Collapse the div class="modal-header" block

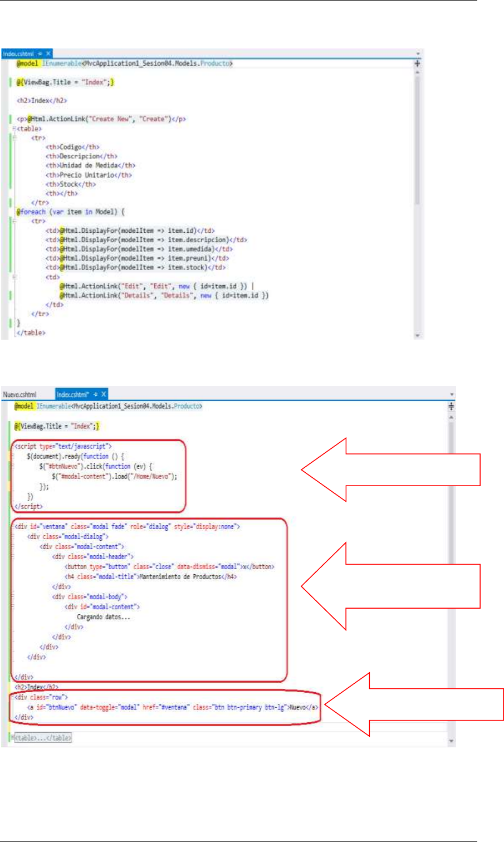(x=12, y=556)
